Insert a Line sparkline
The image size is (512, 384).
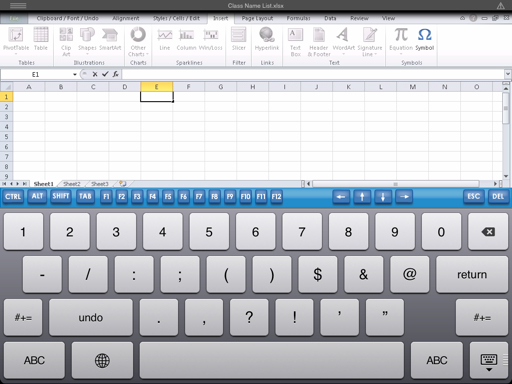coord(165,39)
